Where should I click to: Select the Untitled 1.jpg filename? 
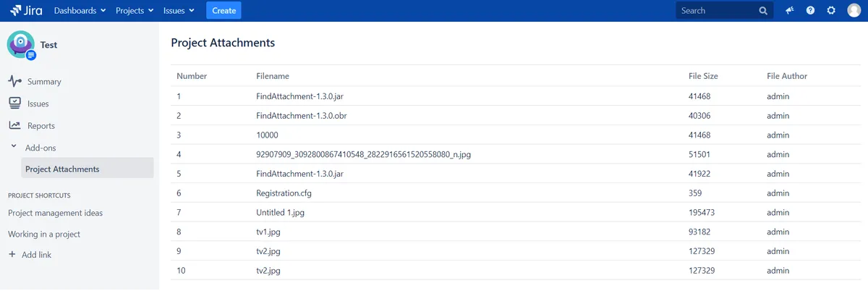tap(282, 213)
